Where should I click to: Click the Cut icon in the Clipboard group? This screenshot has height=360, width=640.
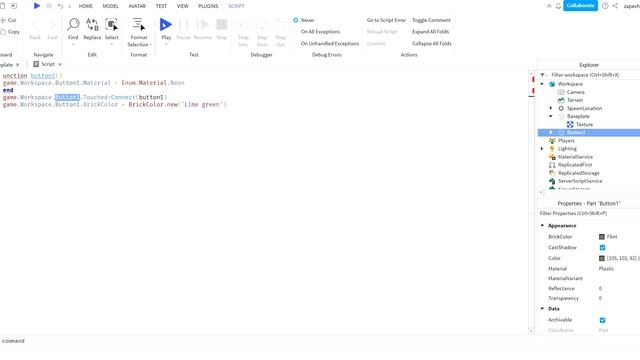pyautogui.click(x=3, y=20)
